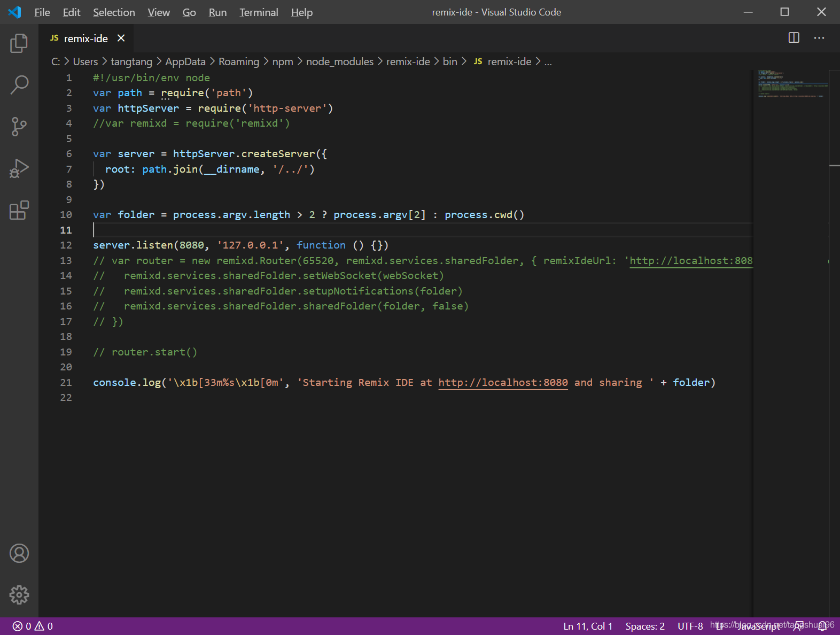
Task: Open the Terminal menu
Action: 259,12
